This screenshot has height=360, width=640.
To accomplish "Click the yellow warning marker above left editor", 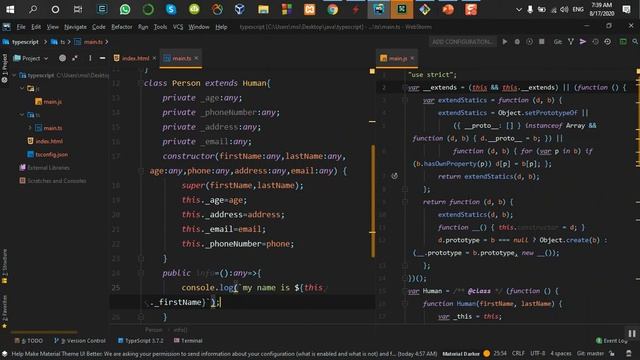I will [372, 71].
